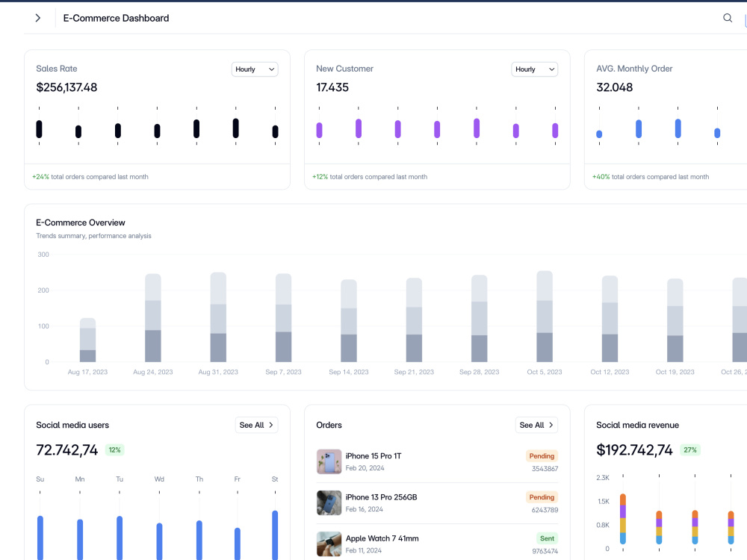Screen dimensions: 747x560
Task: Open the iPhone 13 Pro 256GB thumbnail
Action: tap(329, 503)
